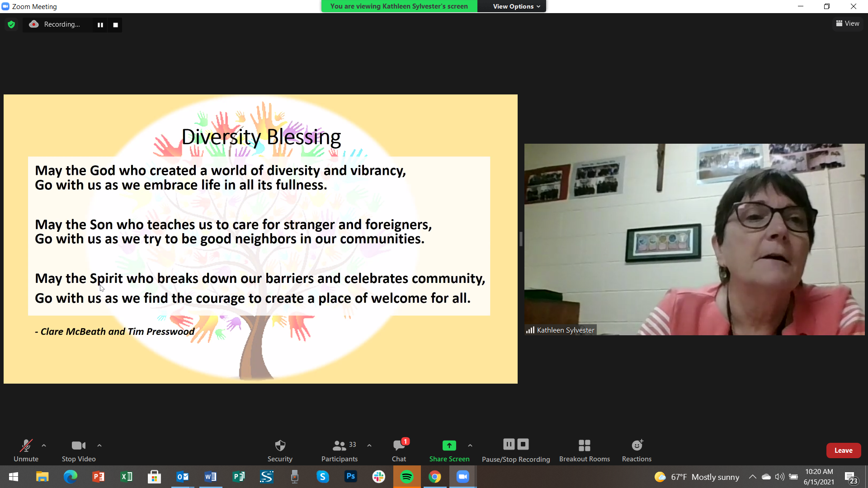Image resolution: width=868 pixels, height=488 pixels.
Task: Open the View Options dropdown
Action: click(x=516, y=6)
